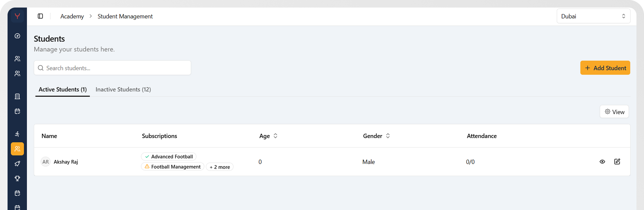
Task: Click the Add Student button
Action: tap(605, 68)
